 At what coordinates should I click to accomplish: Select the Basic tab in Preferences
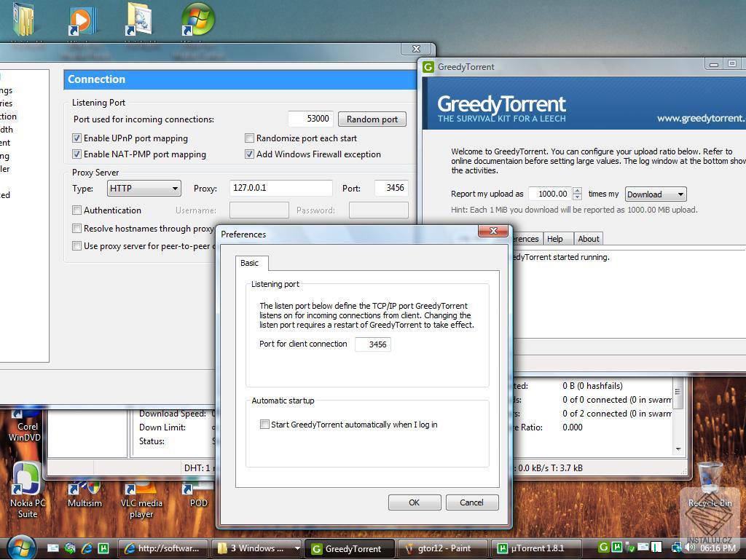pyautogui.click(x=250, y=263)
